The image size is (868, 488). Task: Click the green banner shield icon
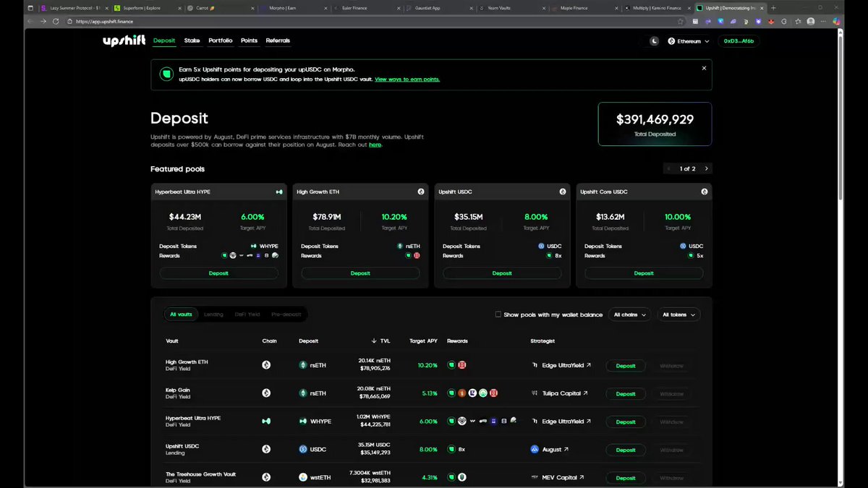coord(166,74)
